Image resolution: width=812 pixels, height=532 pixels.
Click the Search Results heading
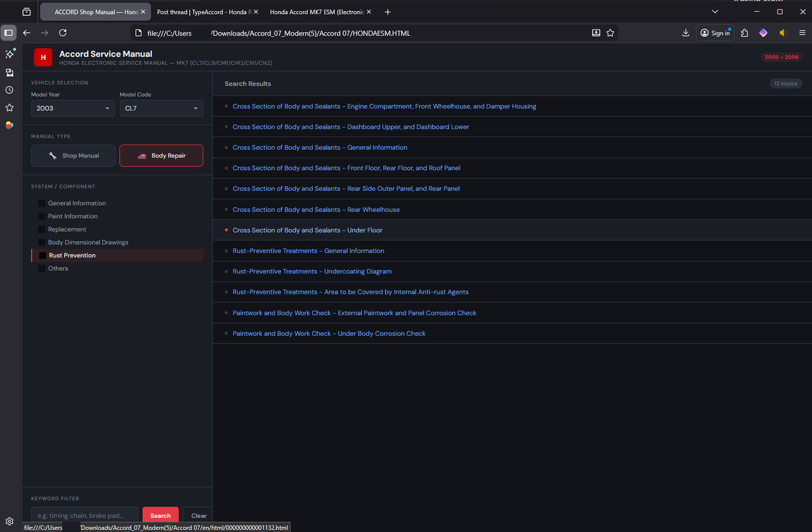[x=248, y=84]
